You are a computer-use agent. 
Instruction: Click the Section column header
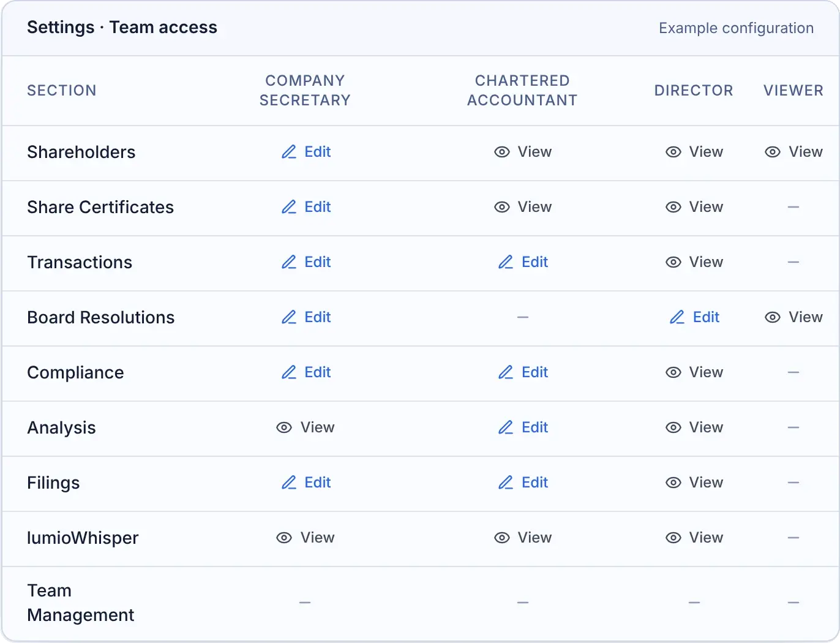click(x=62, y=91)
